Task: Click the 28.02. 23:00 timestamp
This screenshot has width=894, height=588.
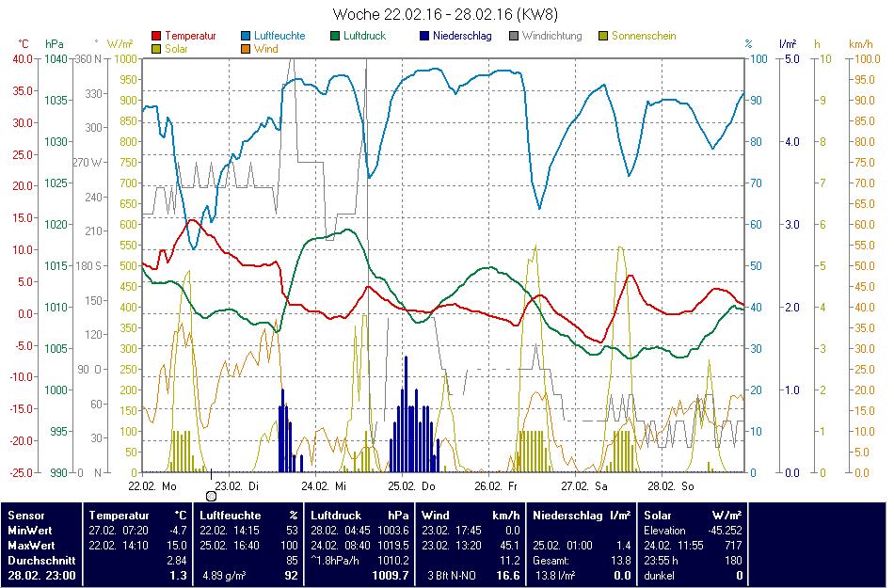Action: [41, 576]
